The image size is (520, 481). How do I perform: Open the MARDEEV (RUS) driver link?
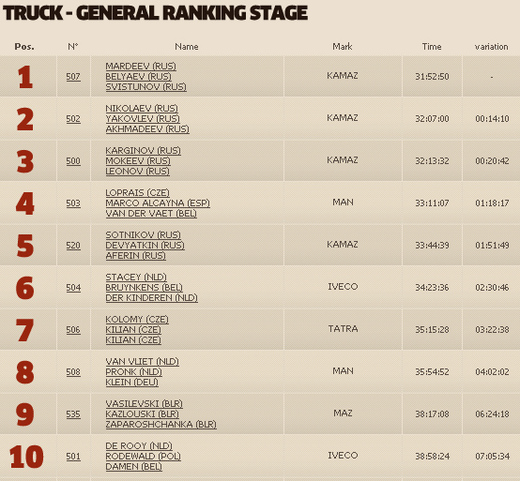pos(141,66)
